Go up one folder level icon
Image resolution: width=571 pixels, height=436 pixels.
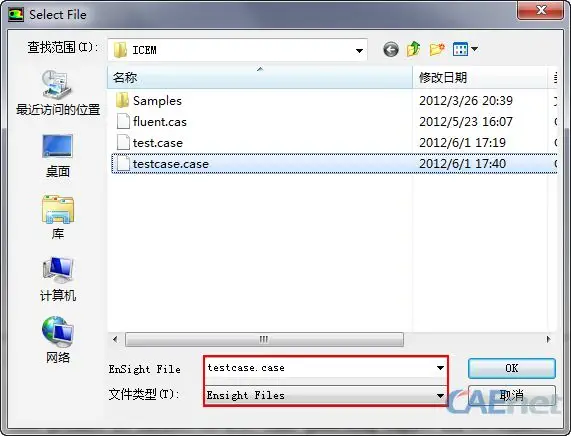point(414,49)
